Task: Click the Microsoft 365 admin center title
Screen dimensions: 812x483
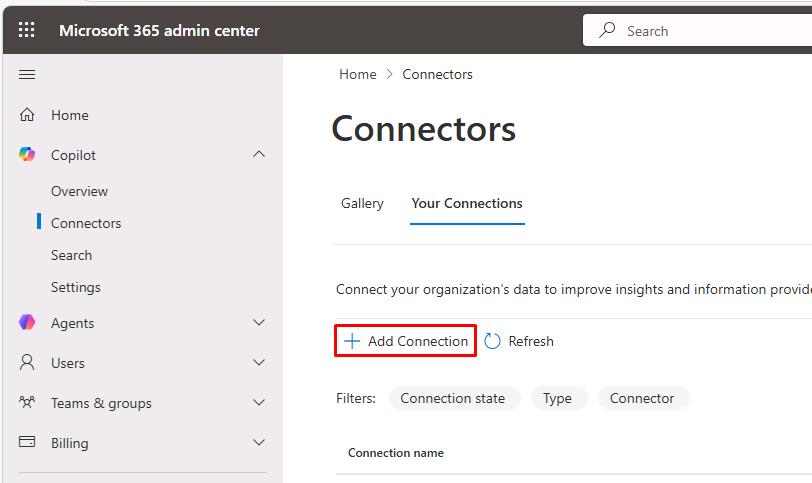Action: (x=159, y=31)
